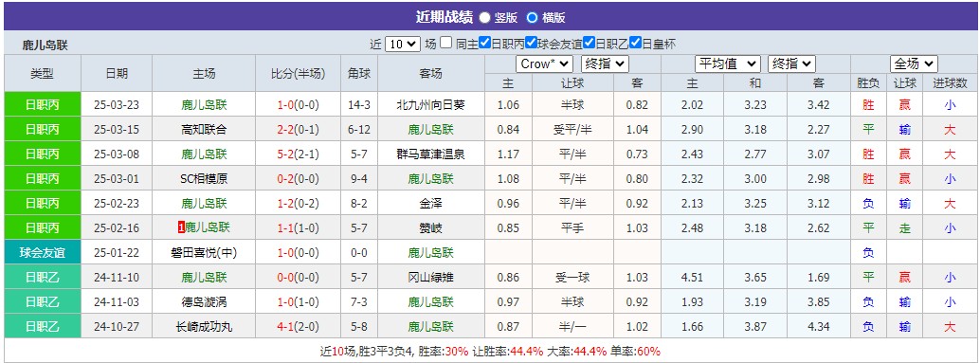The width and height of the screenshot is (980, 363).
Task: Click the 进球数 column header
Action: [x=950, y=83]
